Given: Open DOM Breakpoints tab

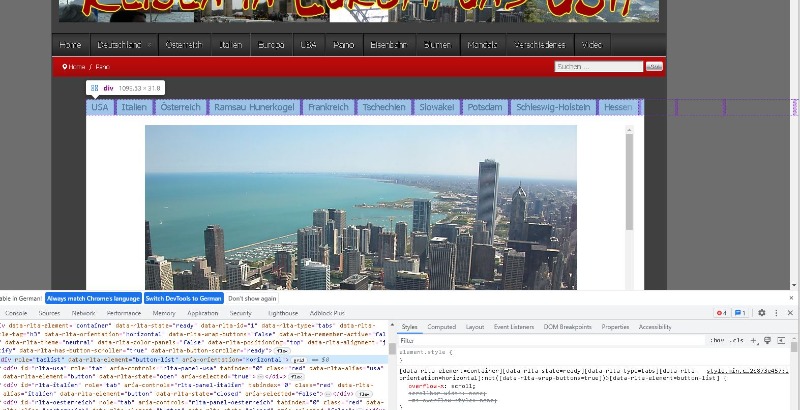Looking at the screenshot, I should (567, 327).
